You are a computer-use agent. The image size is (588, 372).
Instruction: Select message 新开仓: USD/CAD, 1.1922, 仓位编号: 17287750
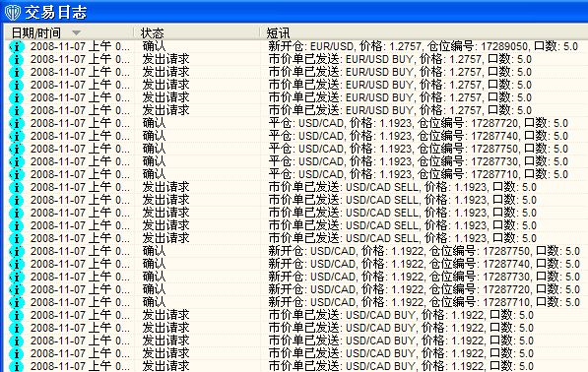point(425,251)
